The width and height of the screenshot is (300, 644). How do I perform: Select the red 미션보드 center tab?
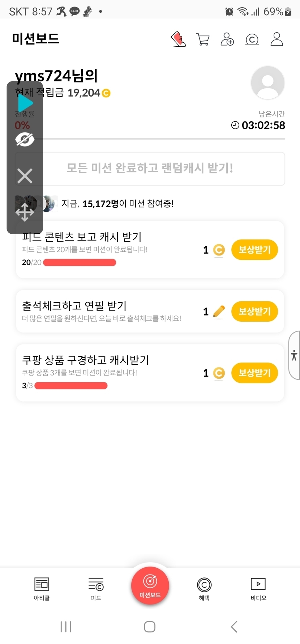click(x=150, y=586)
